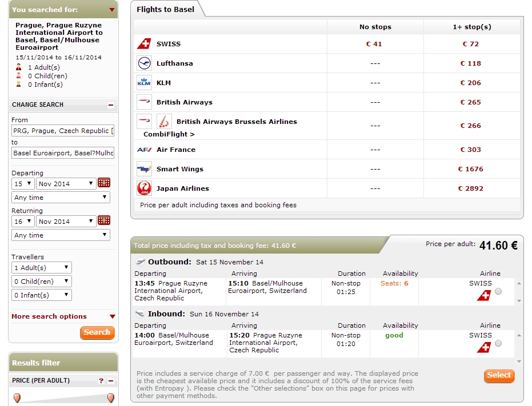Click Japan Airlines price € 2892
The width and height of the screenshot is (532, 406).
pyautogui.click(x=471, y=188)
